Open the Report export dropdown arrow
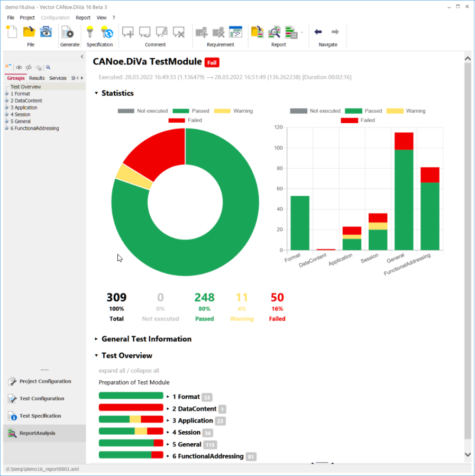This screenshot has width=475, height=476. point(302,32)
